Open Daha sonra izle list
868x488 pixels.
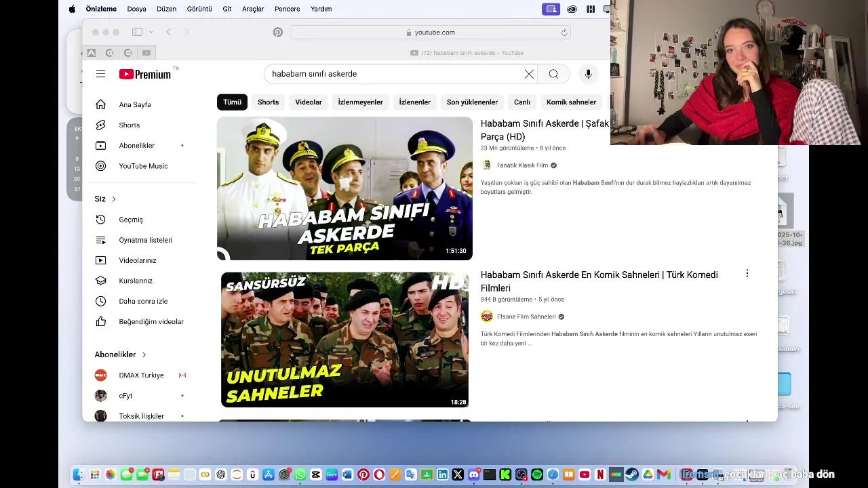(144, 301)
